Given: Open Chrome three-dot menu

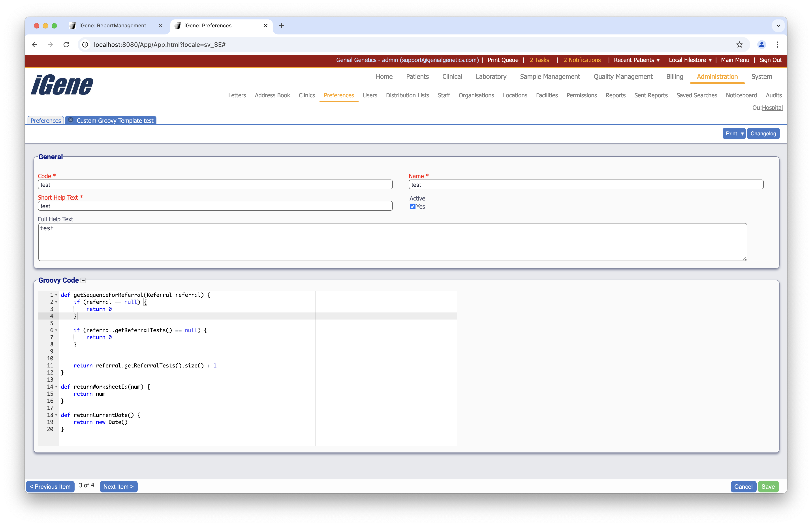Looking at the screenshot, I should tap(778, 45).
